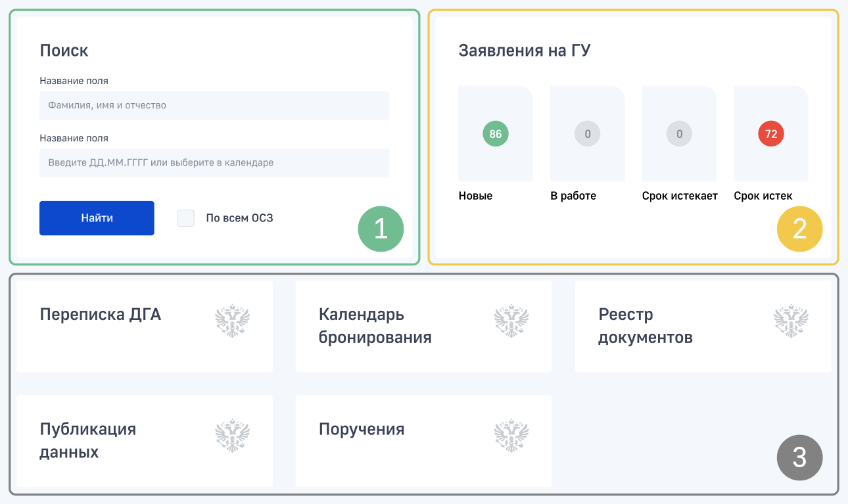Image resolution: width=848 pixels, height=504 pixels.
Task: Click the gray 0 badge above В работе
Action: tap(588, 134)
